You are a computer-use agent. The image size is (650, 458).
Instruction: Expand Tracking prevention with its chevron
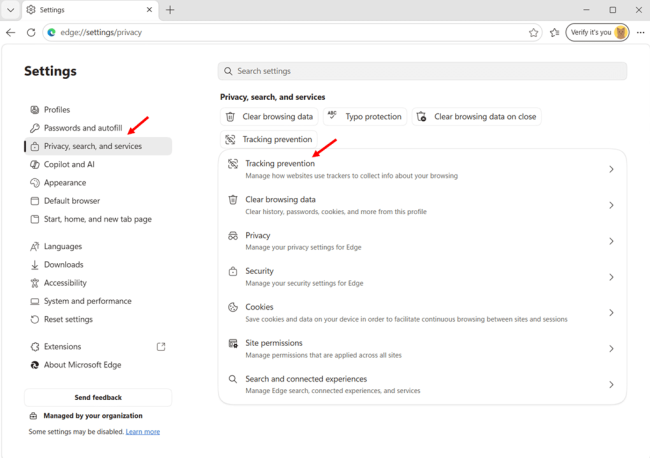(611, 169)
